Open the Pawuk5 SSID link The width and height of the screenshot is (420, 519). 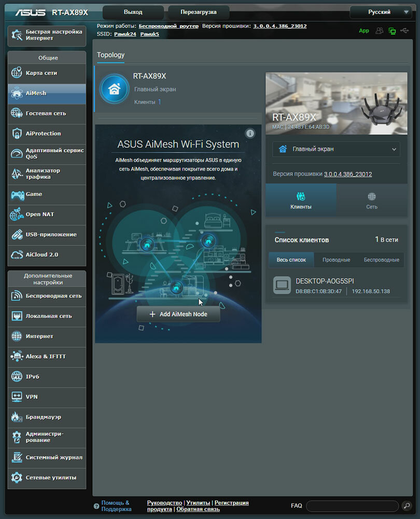[149, 34]
